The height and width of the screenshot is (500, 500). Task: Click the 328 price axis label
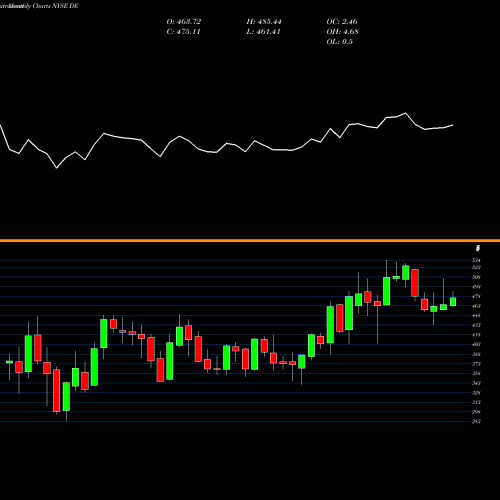(476, 393)
